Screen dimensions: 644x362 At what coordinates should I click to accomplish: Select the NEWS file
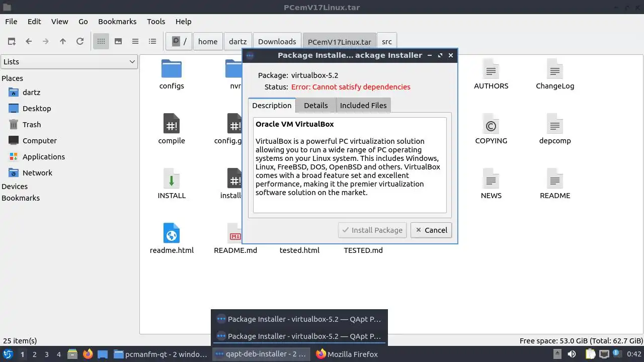coord(491,184)
